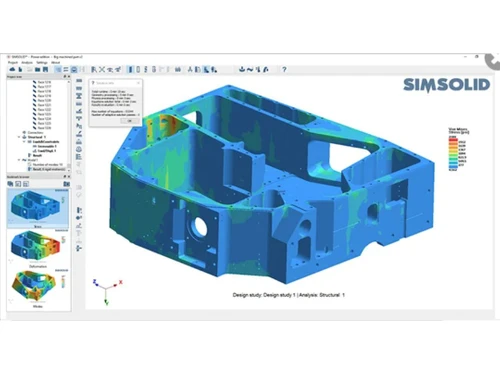
Task: Click first icon in Bookmark browser toolbar
Action: tap(10, 184)
